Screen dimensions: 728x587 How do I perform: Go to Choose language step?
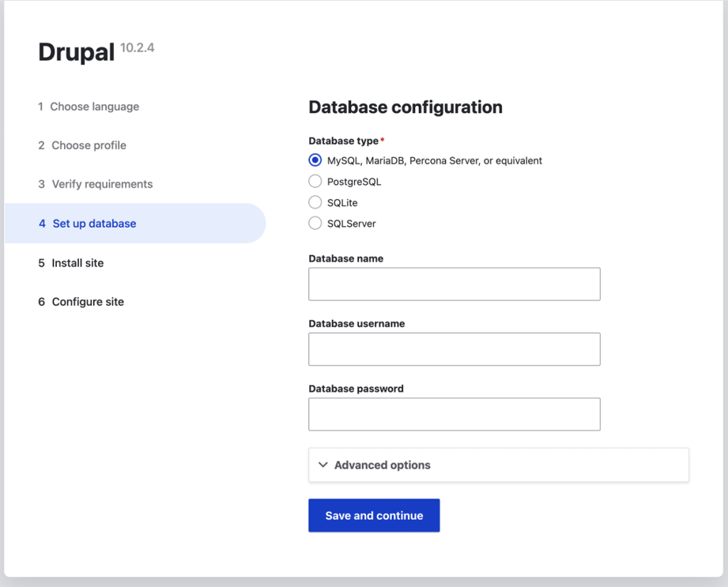[89, 107]
